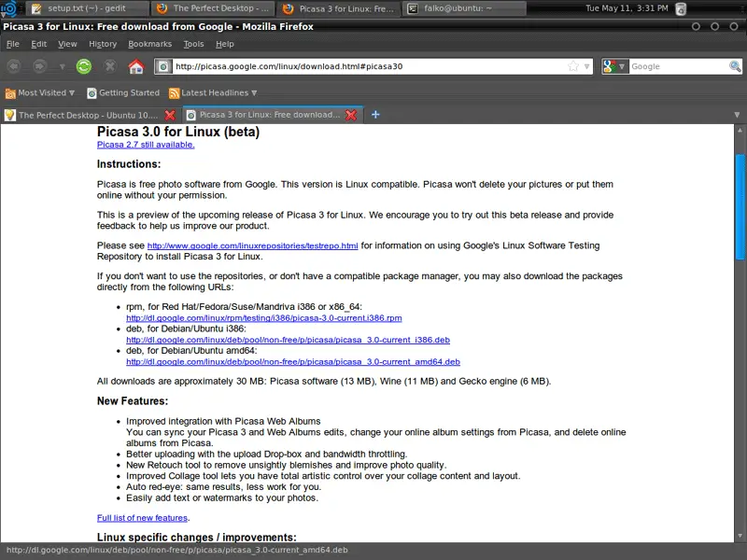
Task: Reload the page with the green refresh icon
Action: 84,66
